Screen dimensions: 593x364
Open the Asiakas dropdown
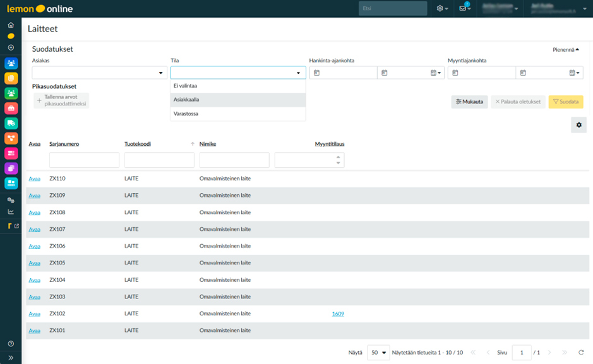[x=100, y=73]
